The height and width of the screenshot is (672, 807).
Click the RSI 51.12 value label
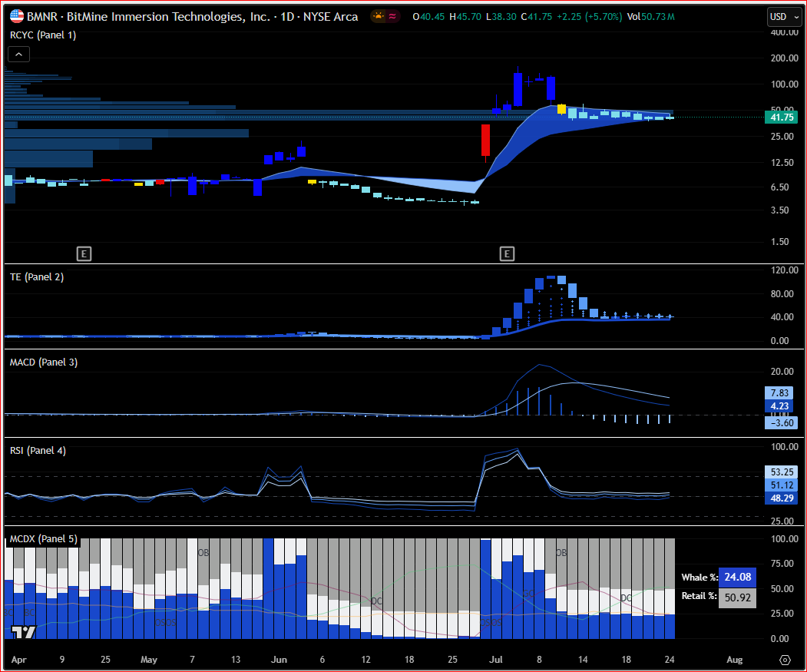782,485
